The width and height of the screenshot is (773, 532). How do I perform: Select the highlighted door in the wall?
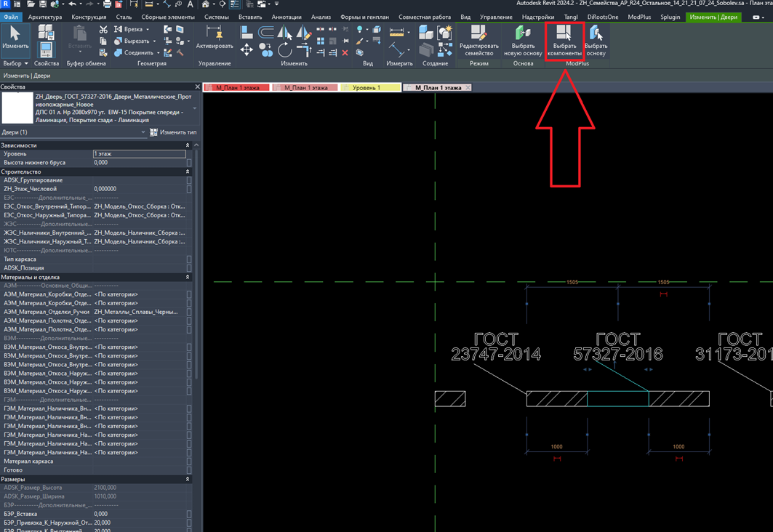coord(617,399)
